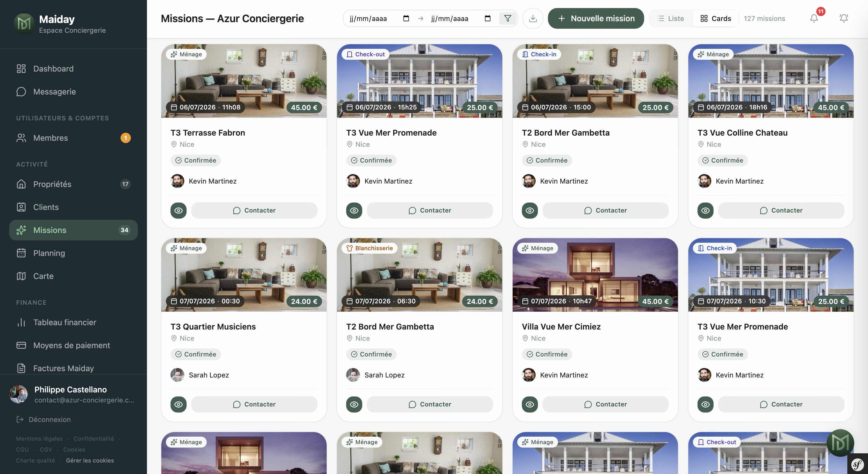The image size is (868, 474).
Task: Click the Maiday logo in sidebar header
Action: pyautogui.click(x=24, y=24)
